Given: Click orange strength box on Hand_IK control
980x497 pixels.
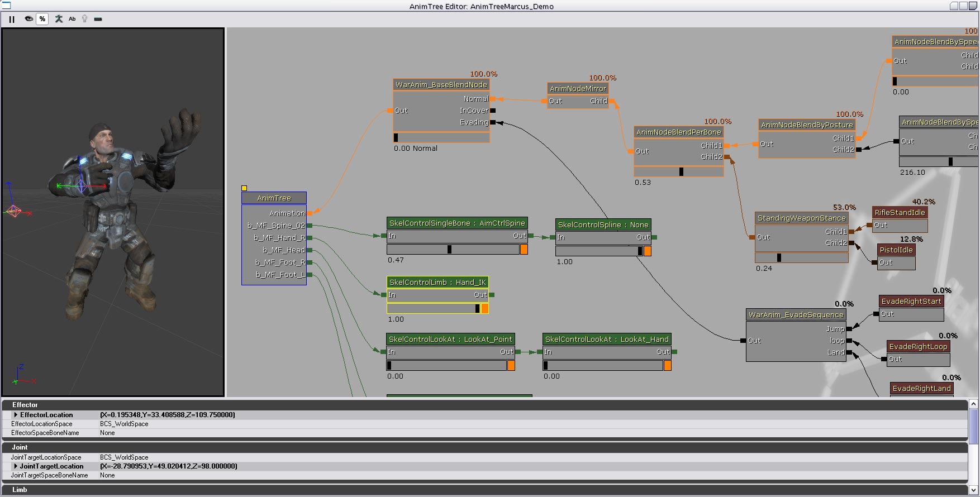Looking at the screenshot, I should tap(484, 309).
